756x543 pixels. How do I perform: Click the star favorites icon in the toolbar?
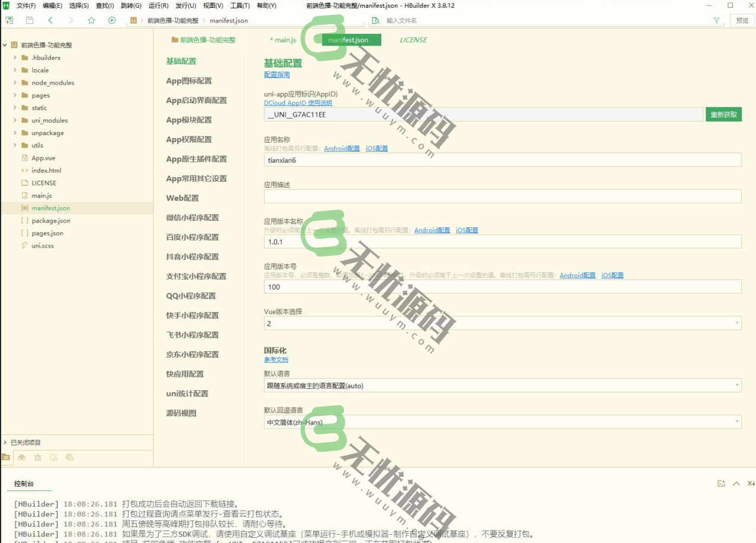[90, 20]
